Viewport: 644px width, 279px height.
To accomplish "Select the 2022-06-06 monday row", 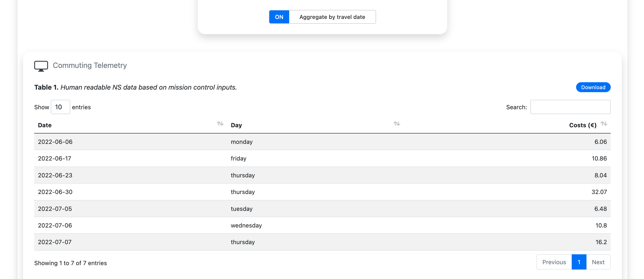I will click(322, 142).
